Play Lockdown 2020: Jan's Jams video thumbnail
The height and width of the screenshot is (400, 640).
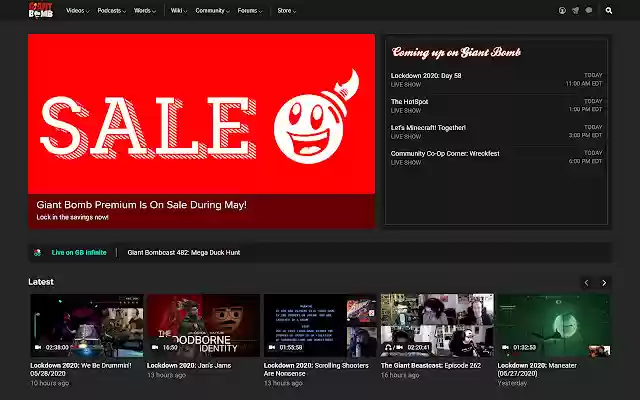point(203,326)
